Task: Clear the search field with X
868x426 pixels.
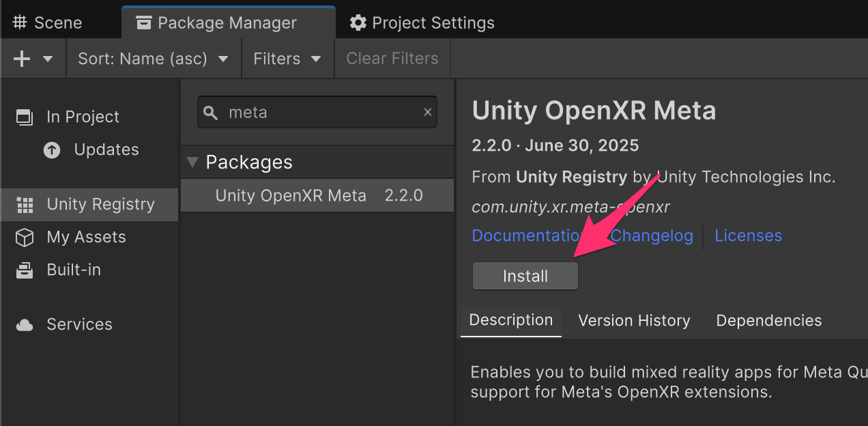Action: (428, 112)
